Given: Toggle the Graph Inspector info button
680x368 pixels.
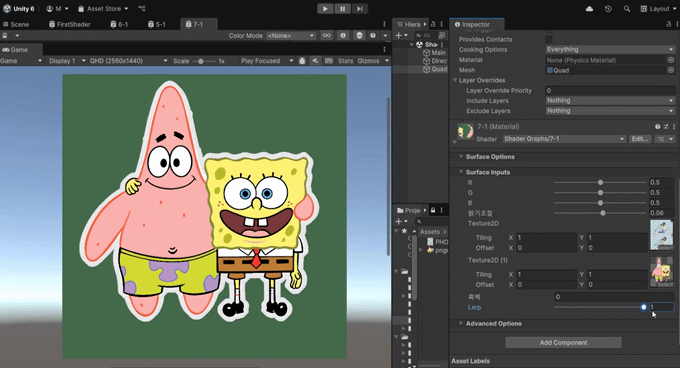Looking at the screenshot, I should pos(343,36).
